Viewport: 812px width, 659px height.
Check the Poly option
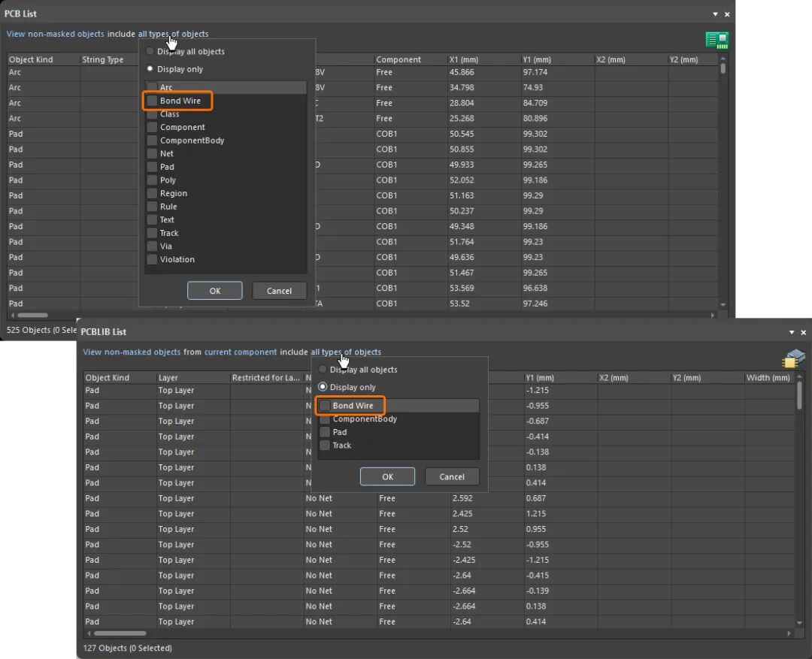coord(152,180)
